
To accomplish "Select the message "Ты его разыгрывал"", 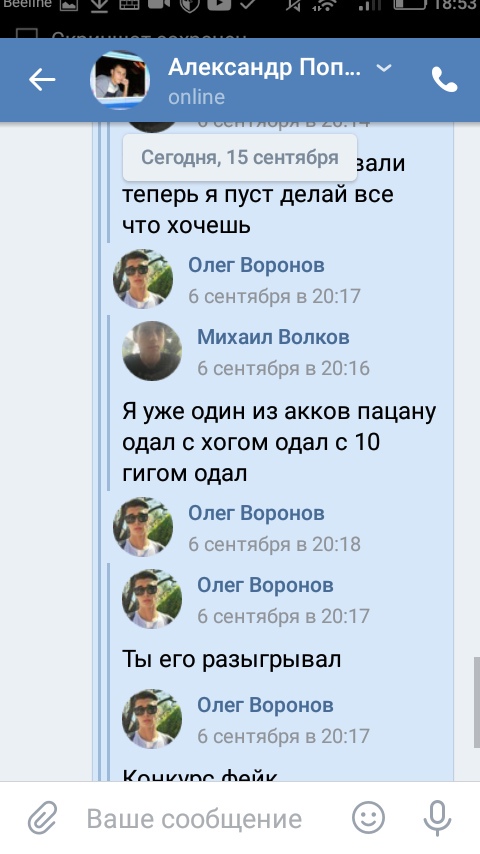I will (232, 660).
